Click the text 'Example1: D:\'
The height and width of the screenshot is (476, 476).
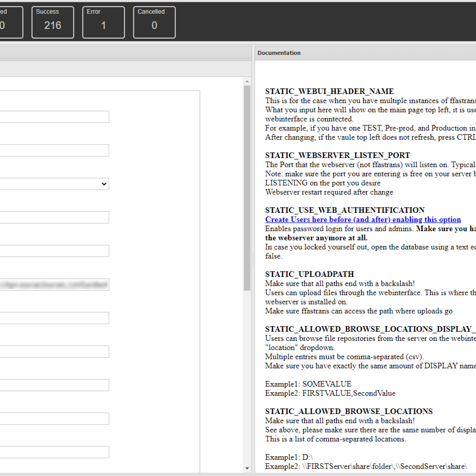click(x=289, y=457)
